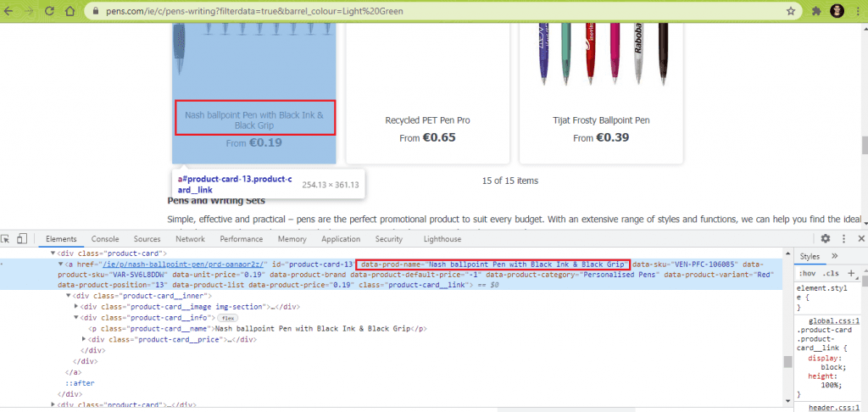
Task: Collapse the product-card__info div node
Action: pos(76,317)
